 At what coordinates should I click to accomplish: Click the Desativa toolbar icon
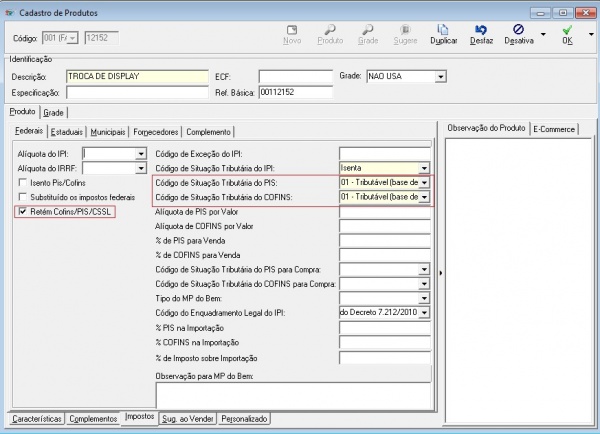tap(520, 31)
